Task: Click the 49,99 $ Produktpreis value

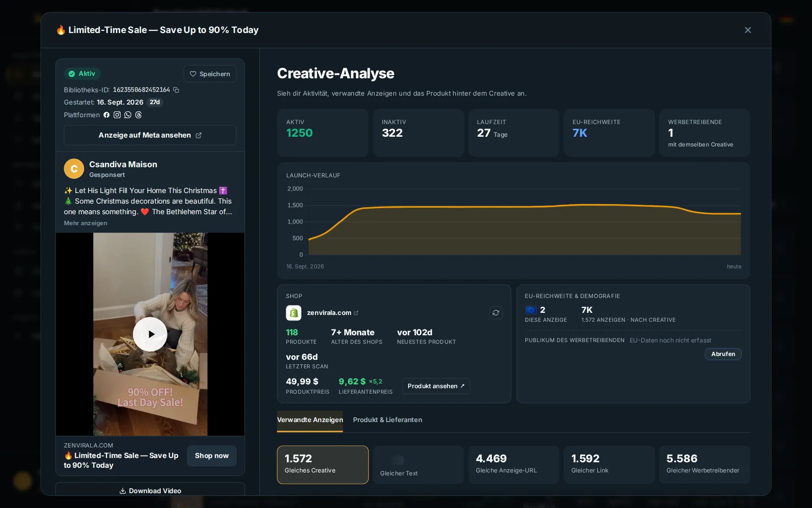Action: click(302, 381)
